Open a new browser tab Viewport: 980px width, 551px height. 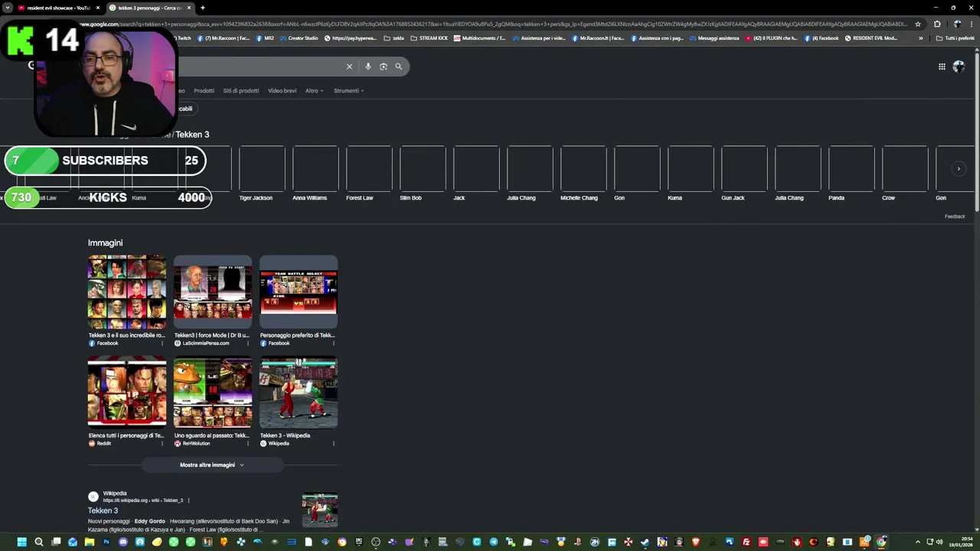202,8
